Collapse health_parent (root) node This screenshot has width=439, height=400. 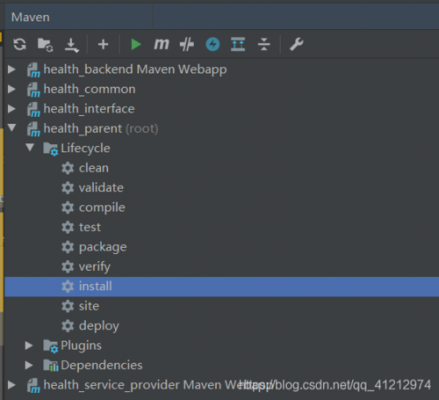(x=12, y=128)
